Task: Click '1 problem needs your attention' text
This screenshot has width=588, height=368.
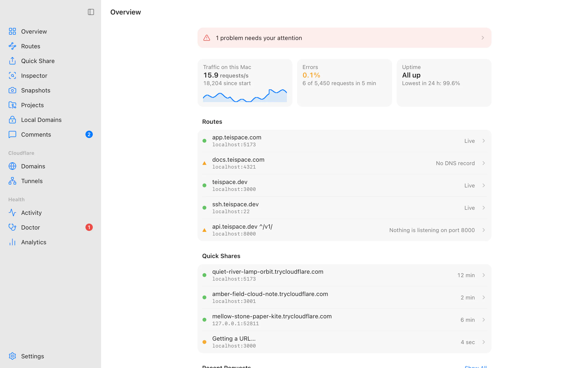Action: pyautogui.click(x=259, y=38)
